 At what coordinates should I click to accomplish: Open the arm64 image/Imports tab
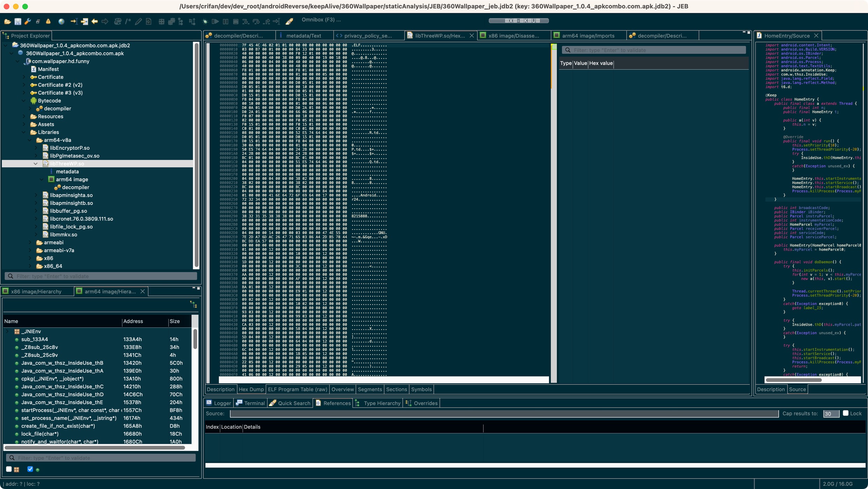point(588,36)
